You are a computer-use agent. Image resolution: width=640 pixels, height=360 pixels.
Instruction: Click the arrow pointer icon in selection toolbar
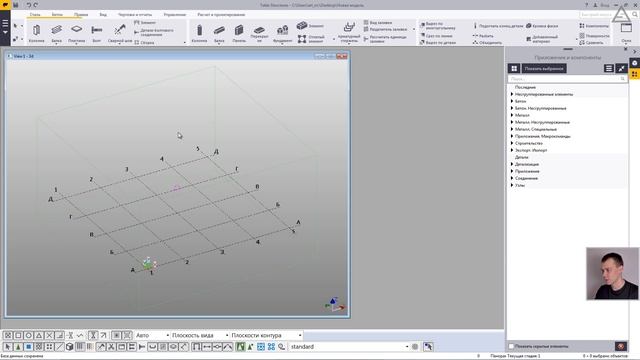click(x=8, y=347)
